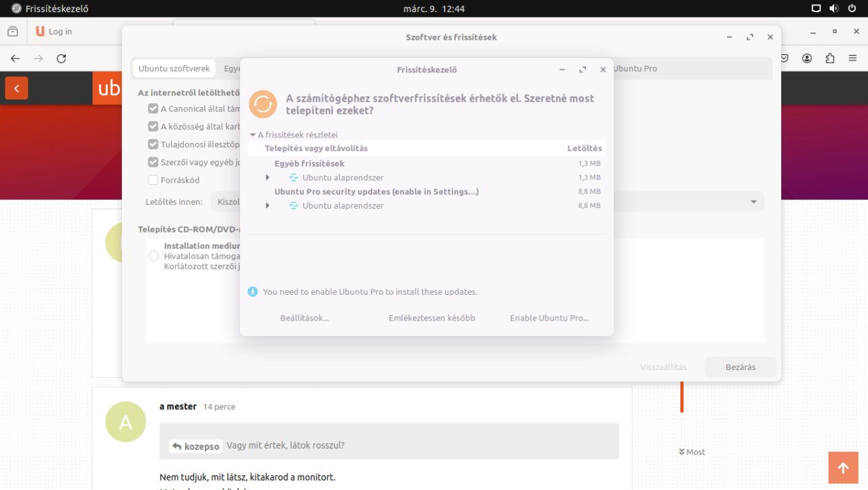The height and width of the screenshot is (490, 868).
Task: Click the Firefox forward arrow
Action: [x=39, y=58]
